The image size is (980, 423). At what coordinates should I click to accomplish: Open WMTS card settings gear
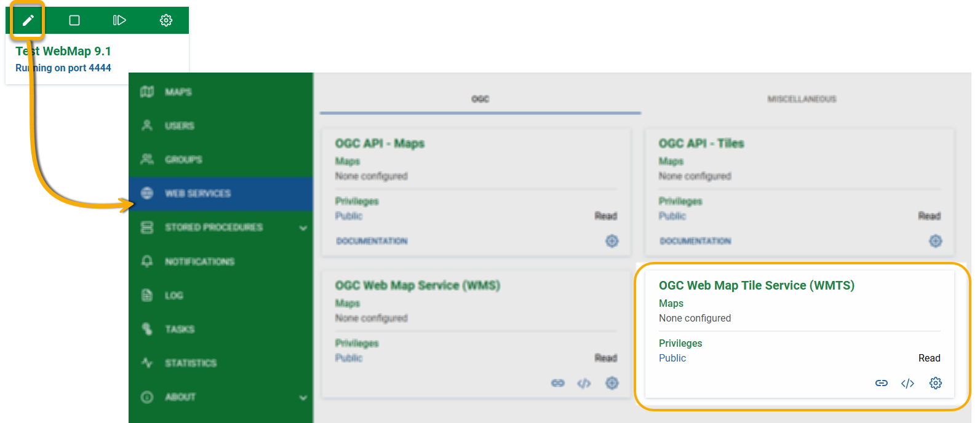click(x=935, y=383)
